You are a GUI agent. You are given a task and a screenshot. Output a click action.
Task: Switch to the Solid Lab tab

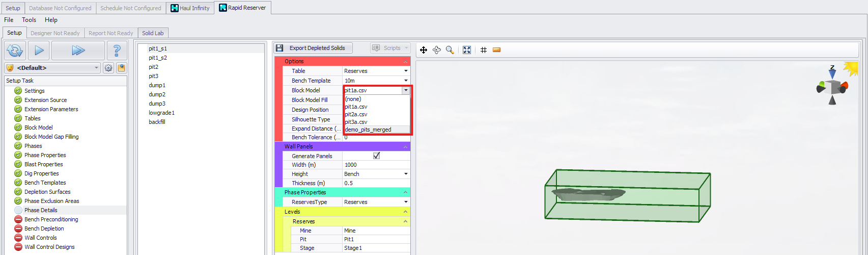[153, 33]
